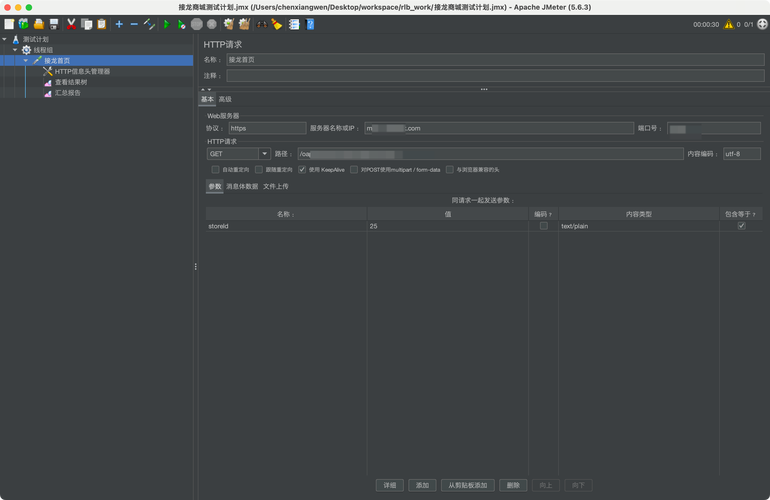Click the binoculars Search icon

pos(261,24)
